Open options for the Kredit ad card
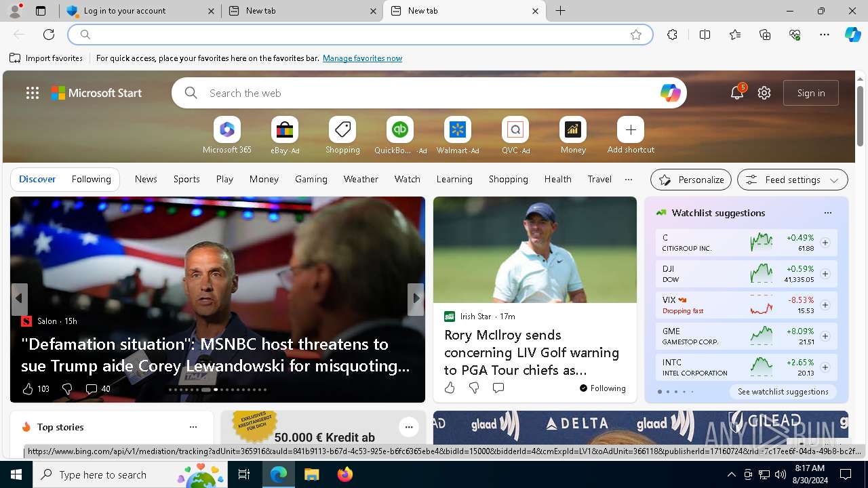Image resolution: width=868 pixels, height=488 pixels. 408,427
